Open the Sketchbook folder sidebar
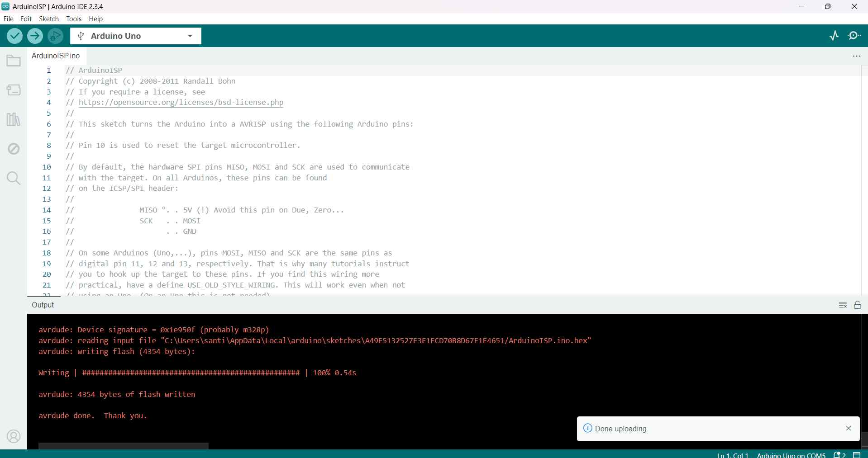Image resolution: width=868 pixels, height=458 pixels. point(14,61)
